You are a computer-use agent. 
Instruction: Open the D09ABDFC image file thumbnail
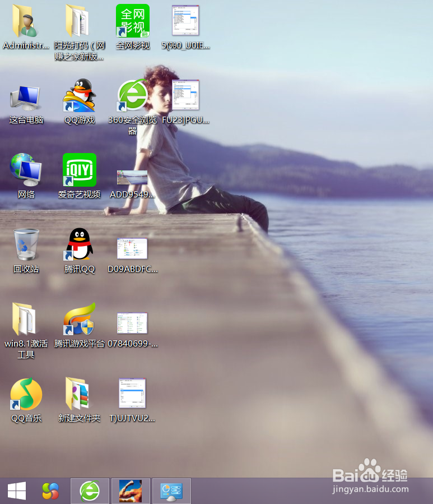coord(132,248)
